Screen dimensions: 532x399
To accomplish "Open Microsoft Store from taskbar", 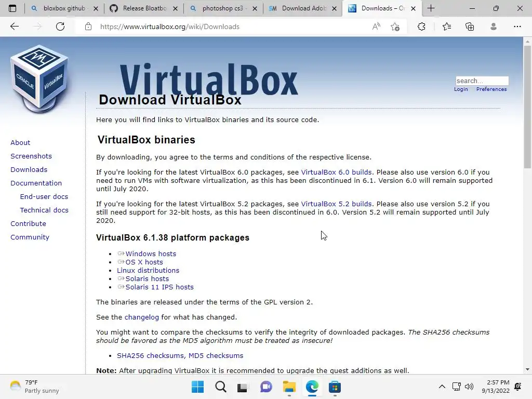I will pyautogui.click(x=335, y=387).
